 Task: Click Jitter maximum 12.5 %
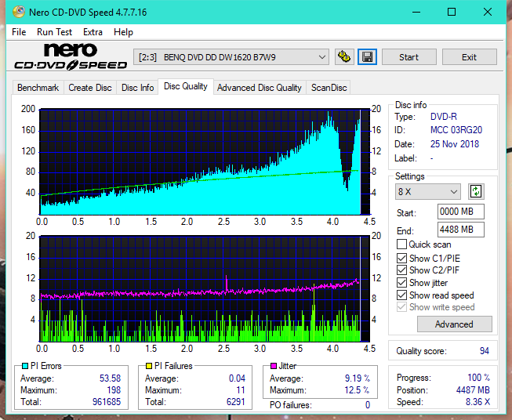tap(358, 390)
